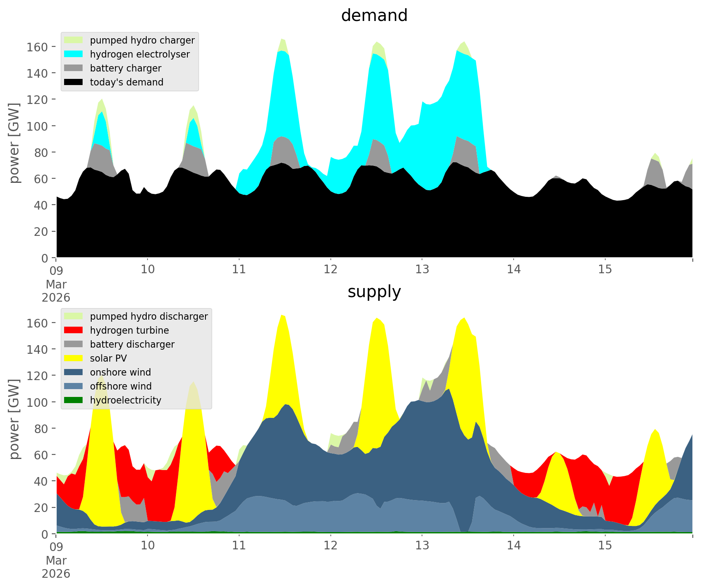Select the cyan hydrogen electrolyser legend swatch
Viewport: 701px width, 588px height.
(74, 54)
